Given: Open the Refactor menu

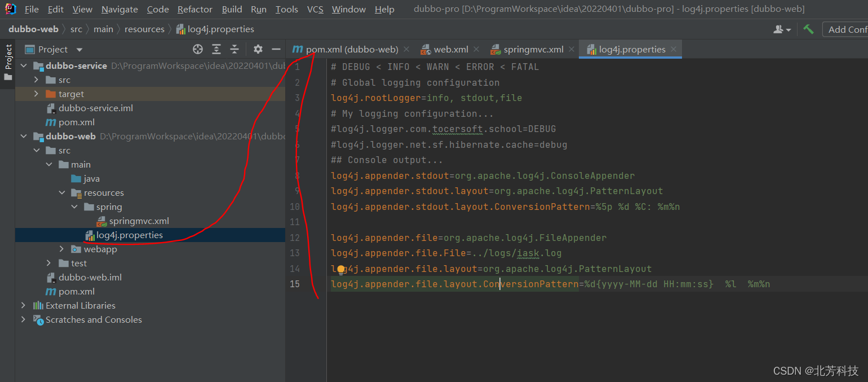Looking at the screenshot, I should coord(196,10).
